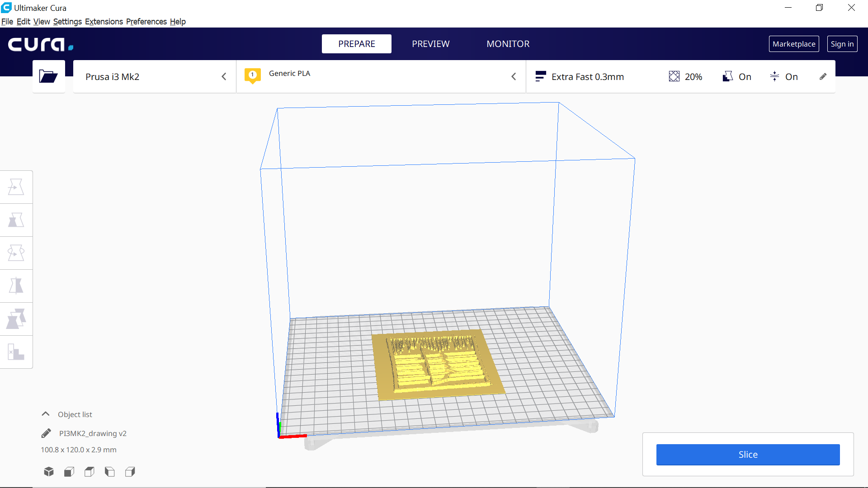Click the Sign in button
Viewport: 868px width, 488px height.
point(842,44)
